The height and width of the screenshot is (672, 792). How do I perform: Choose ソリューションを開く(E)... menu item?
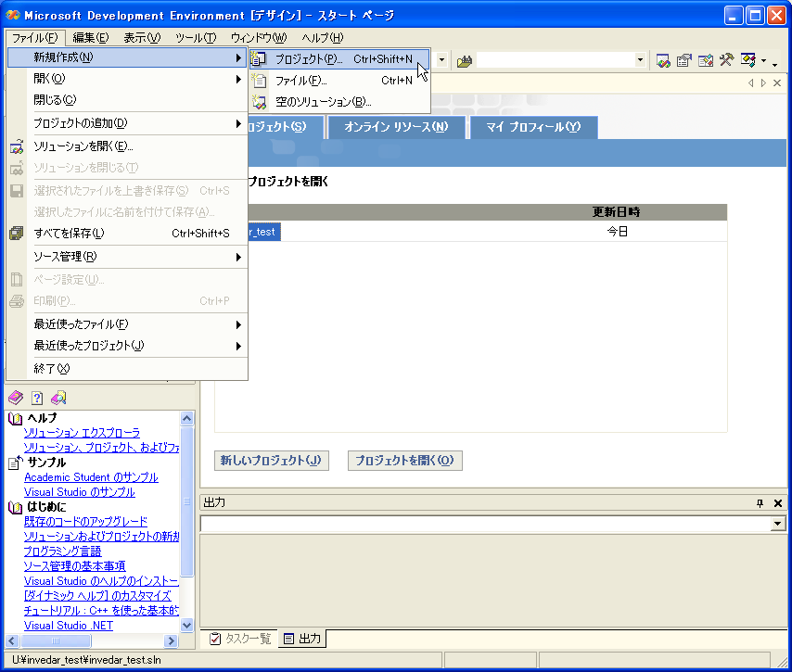click(x=127, y=146)
